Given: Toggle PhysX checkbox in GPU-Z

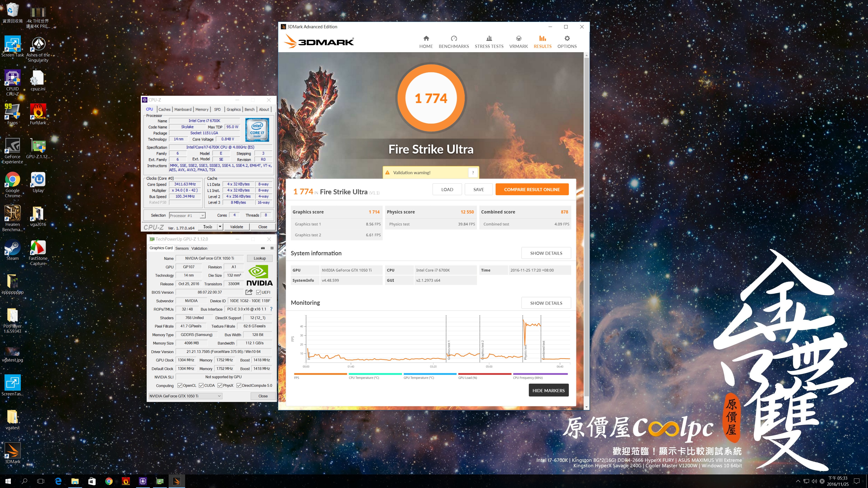Looking at the screenshot, I should 220,386.
